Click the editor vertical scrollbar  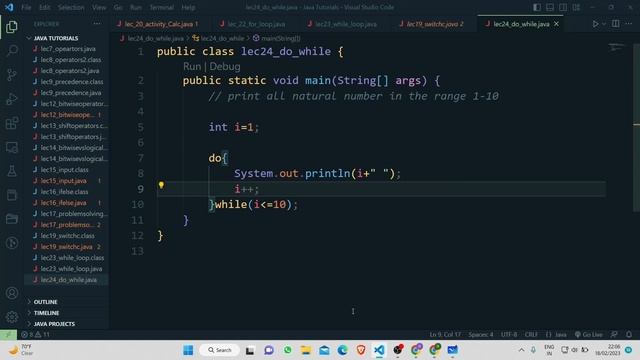[x=636, y=127]
